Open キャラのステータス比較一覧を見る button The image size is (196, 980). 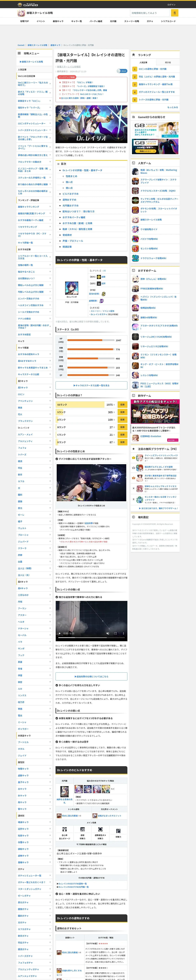(x=91, y=385)
